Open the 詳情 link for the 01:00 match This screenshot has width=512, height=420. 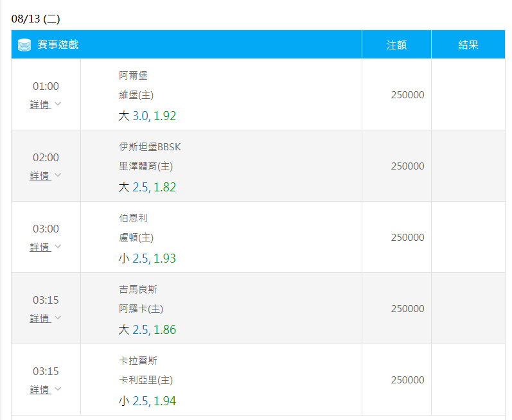[40, 105]
